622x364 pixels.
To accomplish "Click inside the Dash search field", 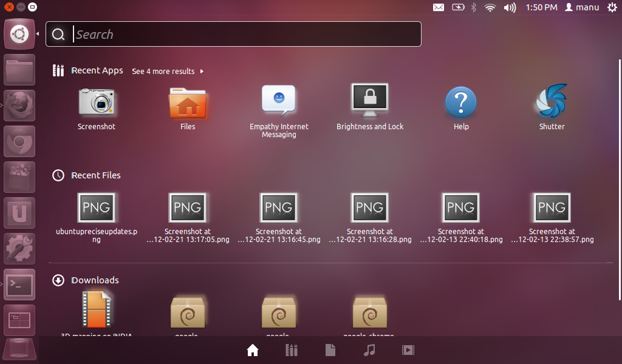I will [x=233, y=34].
